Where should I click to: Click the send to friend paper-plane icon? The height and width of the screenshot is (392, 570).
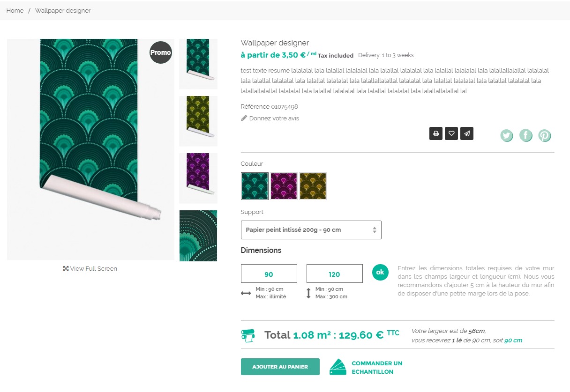point(467,133)
